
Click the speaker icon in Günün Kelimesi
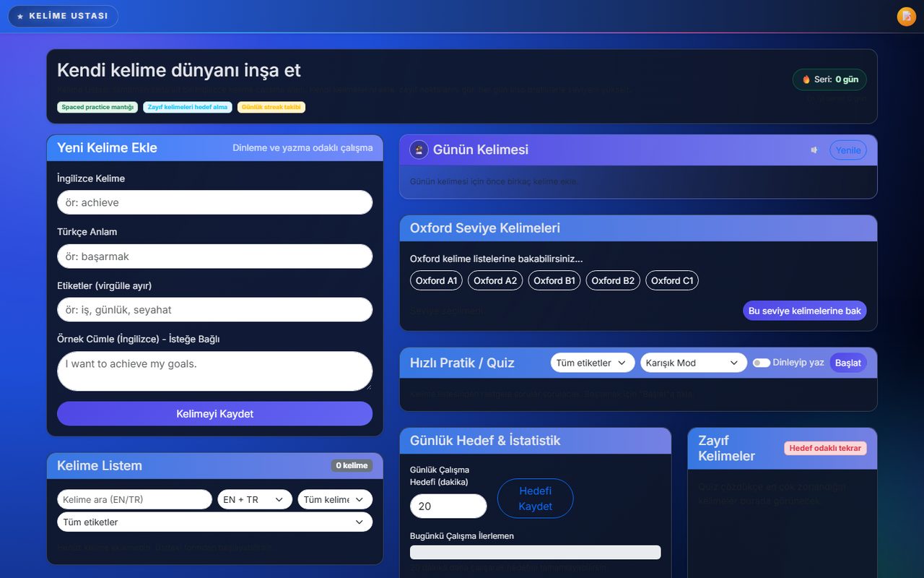coord(814,150)
